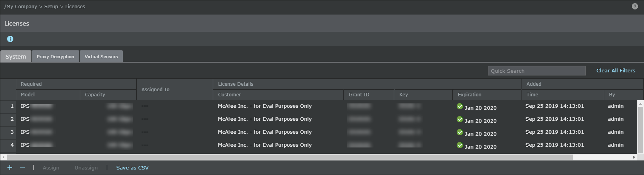Image resolution: width=644 pixels, height=175 pixels.
Task: Sort by Capacity column header
Action: click(x=108, y=94)
